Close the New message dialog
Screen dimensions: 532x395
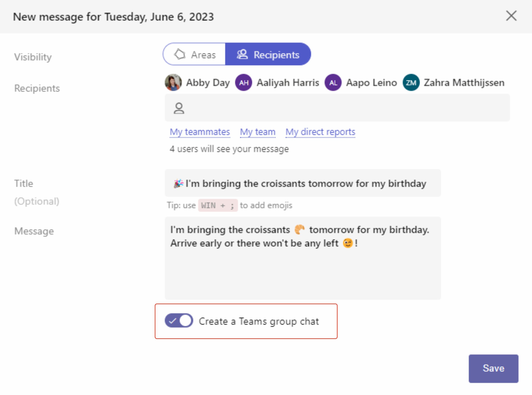(x=511, y=16)
